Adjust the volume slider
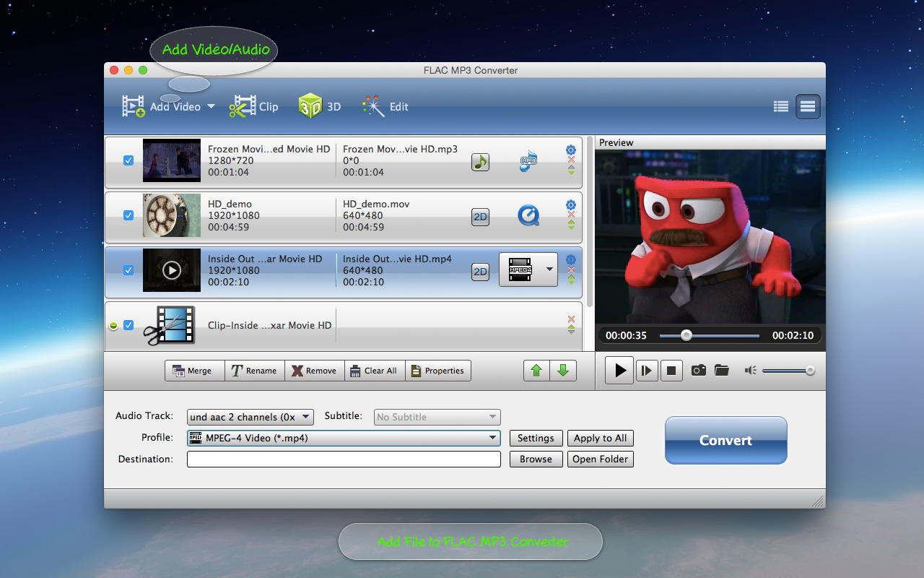 (x=788, y=371)
